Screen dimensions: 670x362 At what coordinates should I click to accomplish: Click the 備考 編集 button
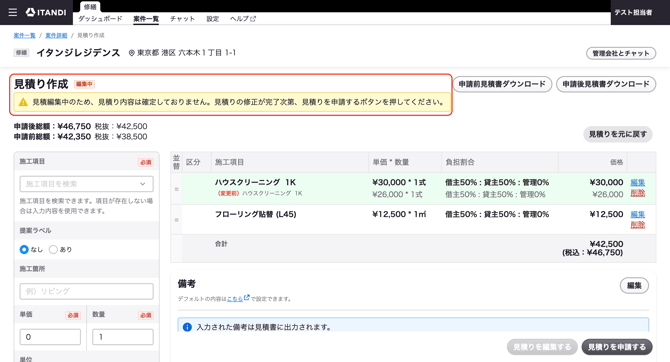(634, 285)
